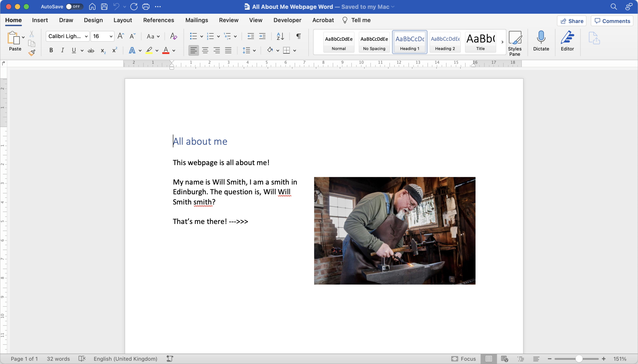Toggle the AutoSave switch

[74, 6]
